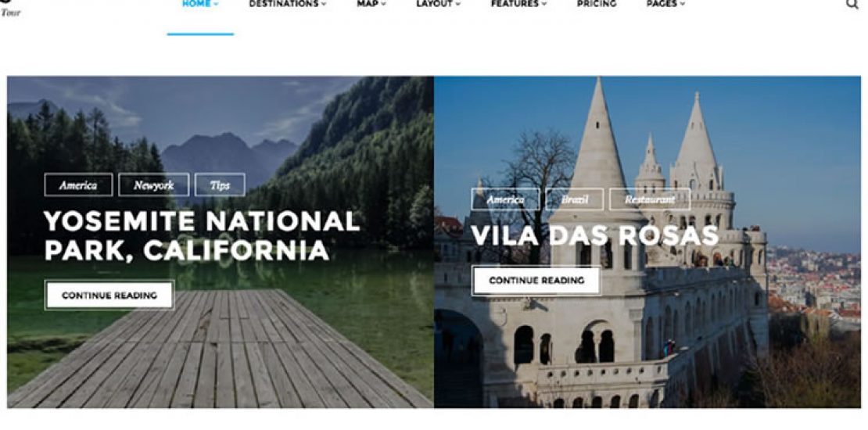The width and height of the screenshot is (868, 430).
Task: Open the Yosemite National Park, California headline
Action: click(202, 235)
